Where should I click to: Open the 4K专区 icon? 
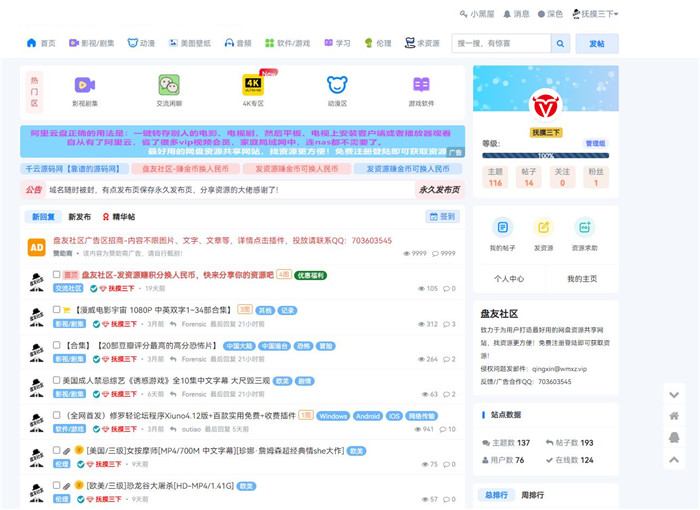tap(253, 85)
